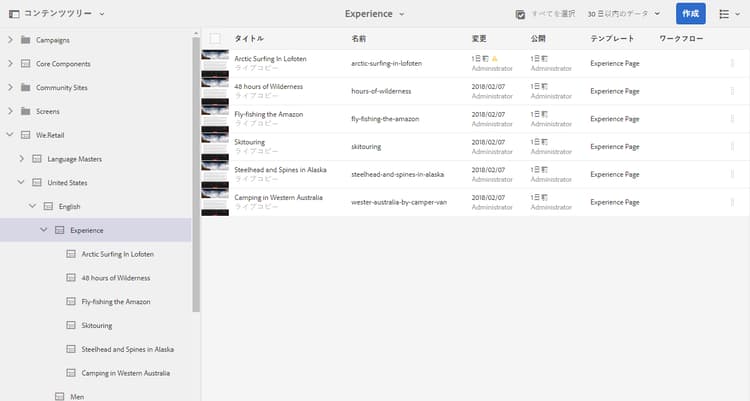Sort by 名前 column header

pos(359,38)
